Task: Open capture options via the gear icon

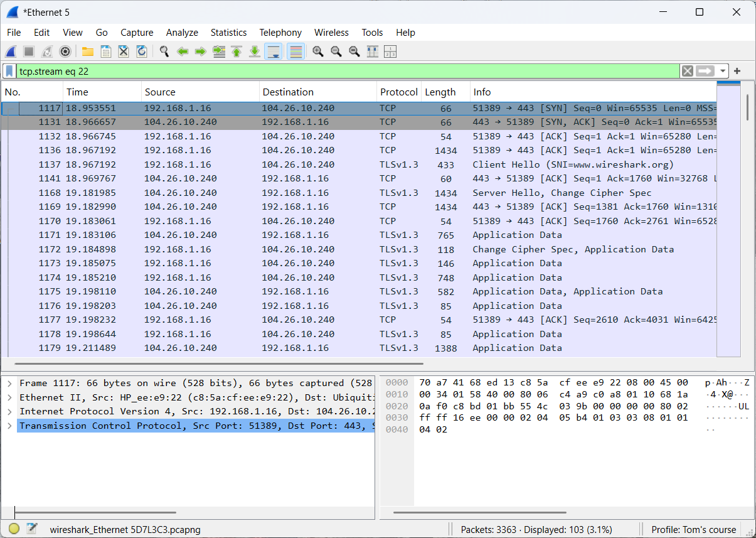Action: (65, 51)
